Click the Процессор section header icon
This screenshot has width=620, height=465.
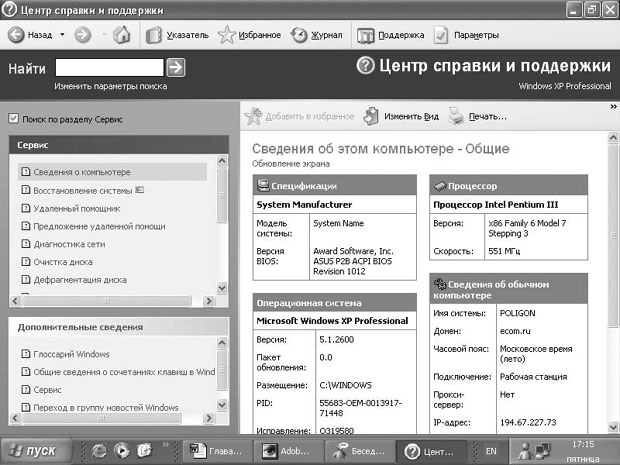440,185
